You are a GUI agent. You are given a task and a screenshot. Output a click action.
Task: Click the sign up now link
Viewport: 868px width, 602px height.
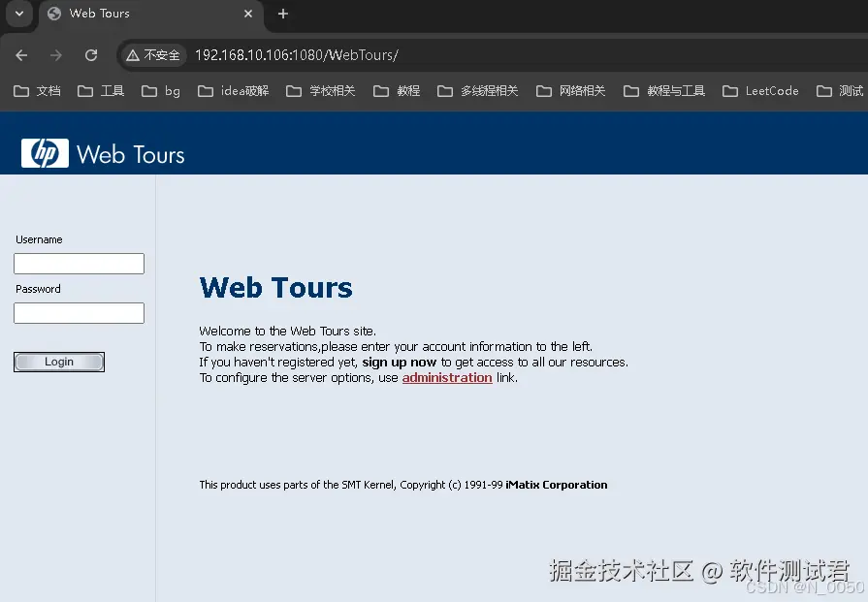coord(400,363)
